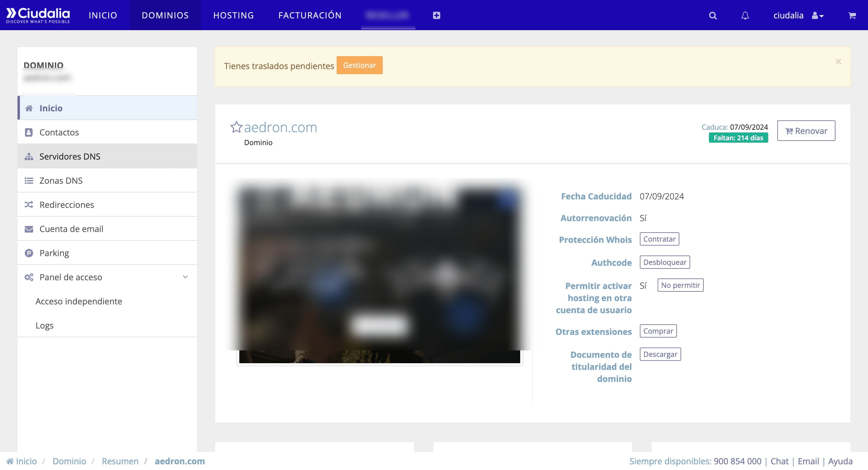Image resolution: width=868 pixels, height=470 pixels.
Task: Click the search magnifier icon
Action: click(x=713, y=15)
